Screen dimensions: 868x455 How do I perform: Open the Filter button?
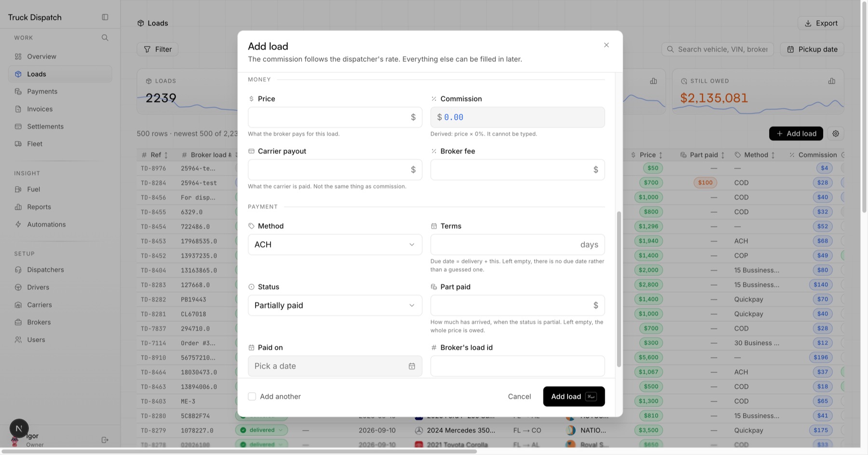158,49
